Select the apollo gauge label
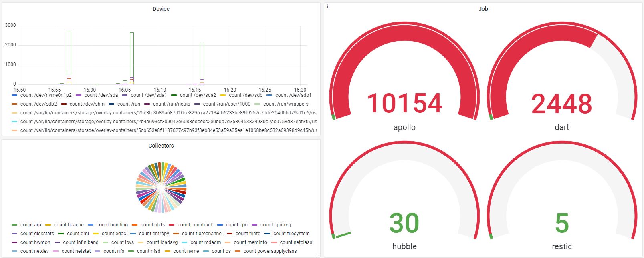Image resolution: width=644 pixels, height=258 pixels. click(x=404, y=127)
